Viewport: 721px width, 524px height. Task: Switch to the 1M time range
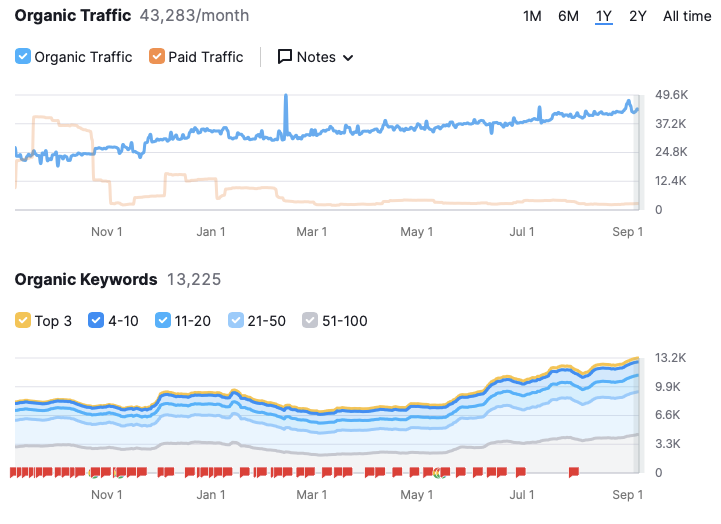(x=532, y=16)
